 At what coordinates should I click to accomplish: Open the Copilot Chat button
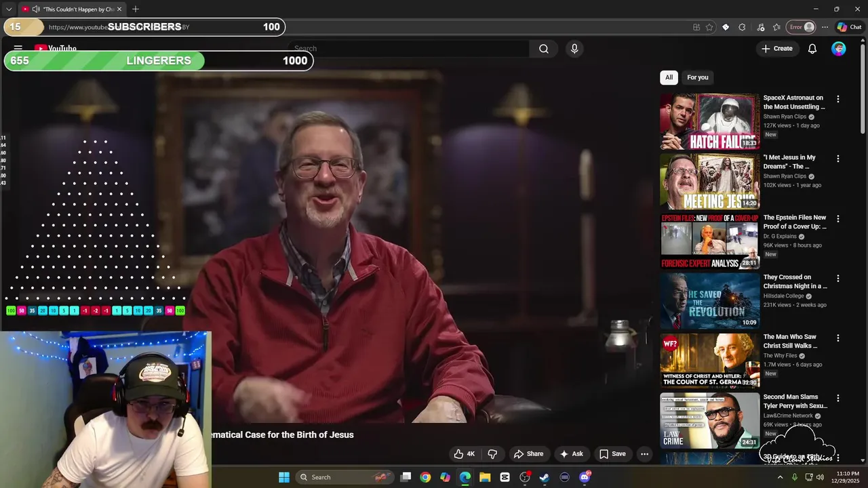(849, 27)
